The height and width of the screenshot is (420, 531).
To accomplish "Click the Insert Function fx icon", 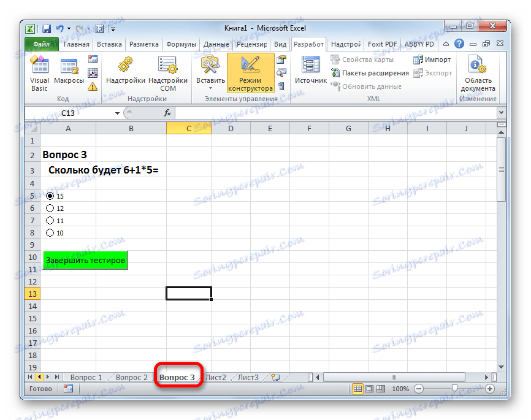I will [167, 113].
